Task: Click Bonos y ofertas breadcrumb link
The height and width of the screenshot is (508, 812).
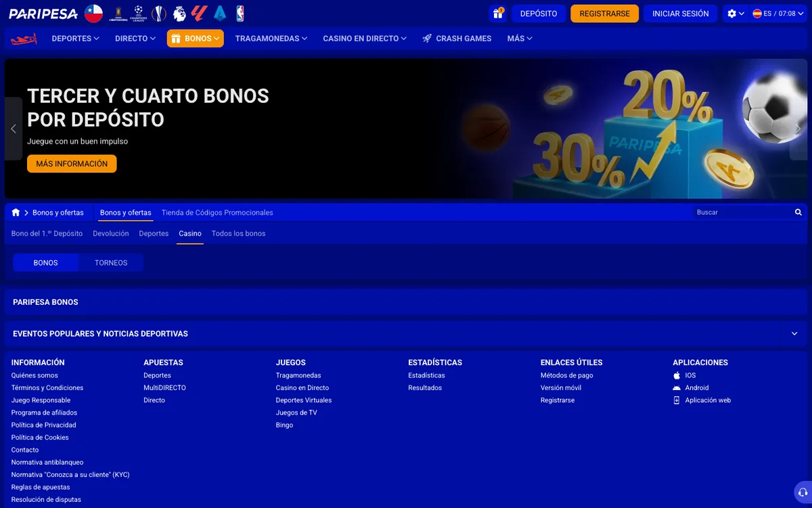Action: click(58, 213)
